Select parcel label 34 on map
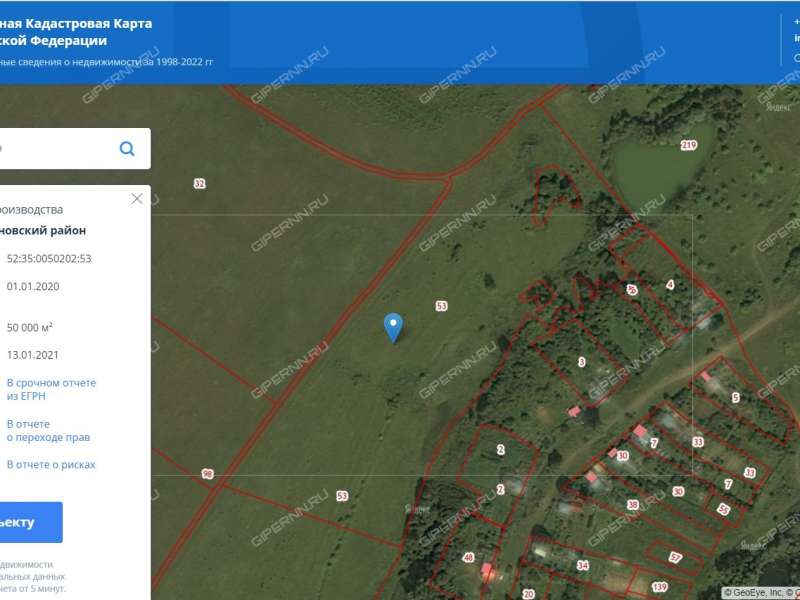 tap(582, 566)
